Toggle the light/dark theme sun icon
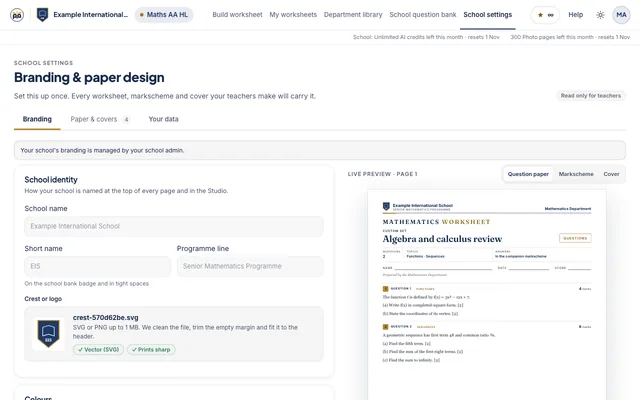640x400 pixels. 600,15
